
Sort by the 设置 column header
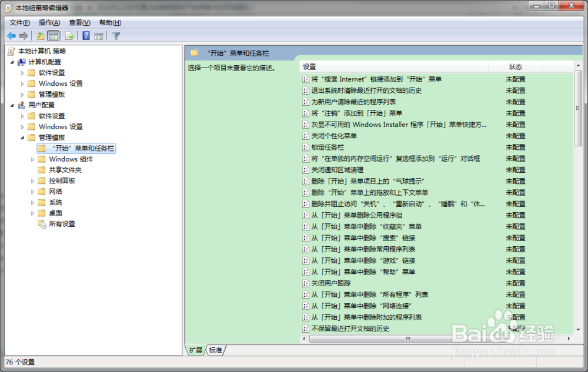(x=394, y=66)
